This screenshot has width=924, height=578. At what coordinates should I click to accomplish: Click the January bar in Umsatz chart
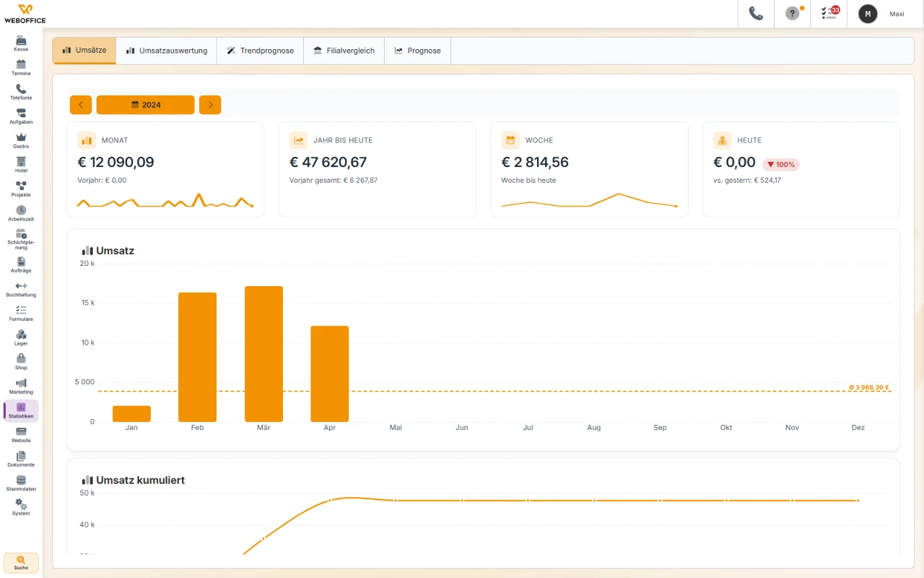pyautogui.click(x=131, y=414)
